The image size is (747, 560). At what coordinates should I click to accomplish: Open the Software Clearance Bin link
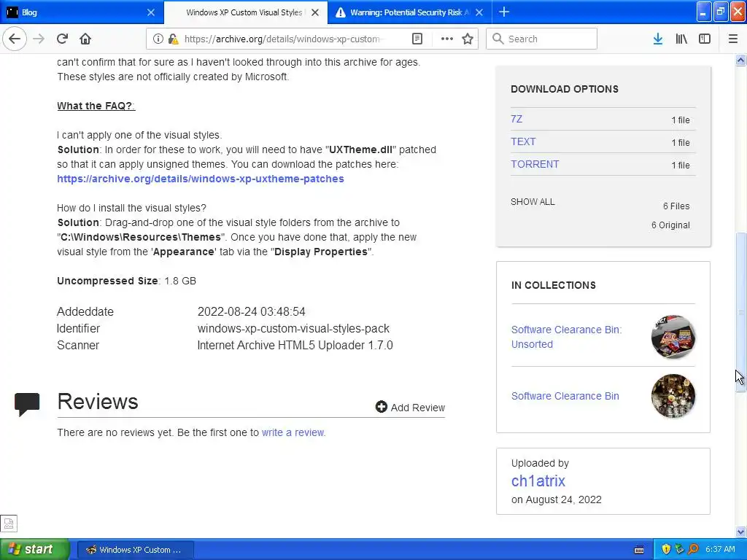565,396
